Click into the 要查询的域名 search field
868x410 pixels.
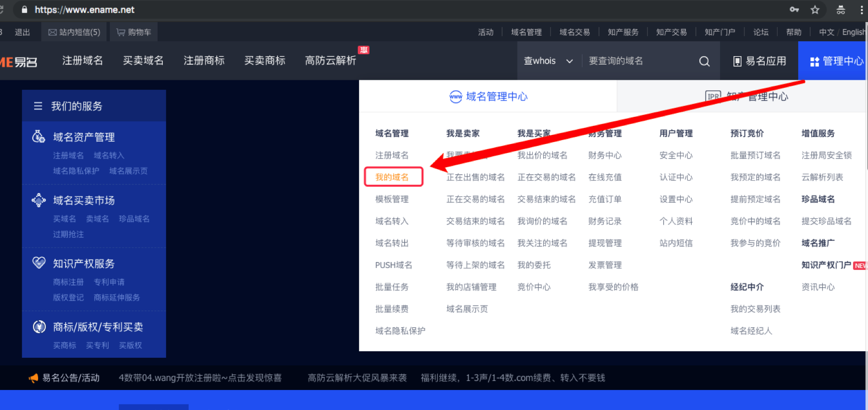638,61
